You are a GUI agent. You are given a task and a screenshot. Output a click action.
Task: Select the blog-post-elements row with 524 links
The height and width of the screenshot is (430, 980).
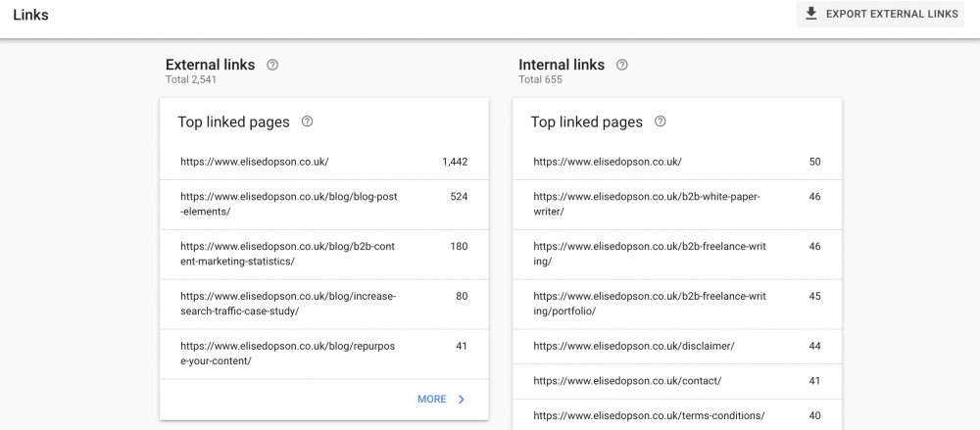point(323,204)
